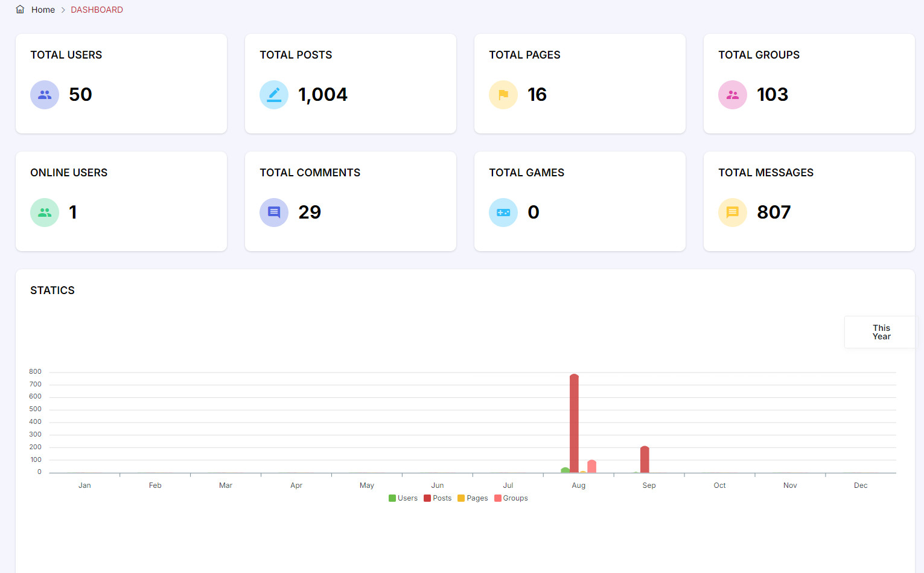
Task: Click the red Posts legend swatch
Action: click(427, 498)
